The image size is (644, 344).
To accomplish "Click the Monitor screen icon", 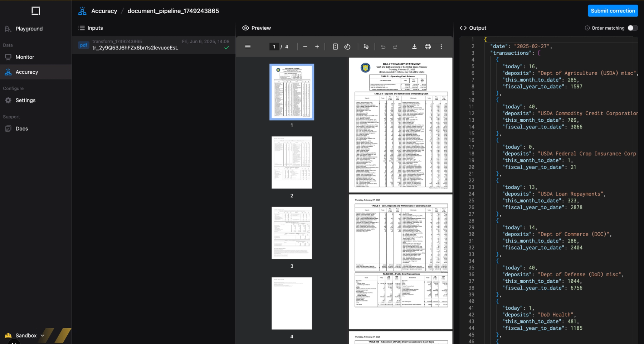I will tap(8, 57).
